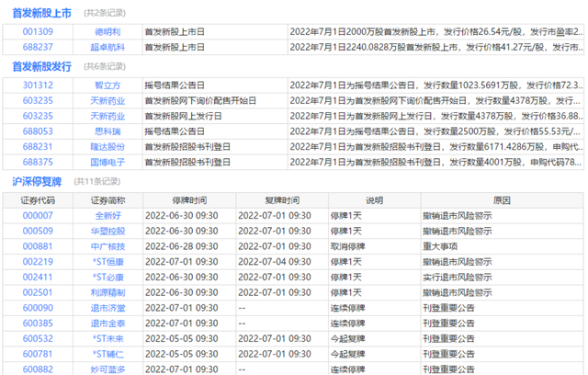Open stock code 002501 link
Screen dimensions: 588x375
pos(38,293)
